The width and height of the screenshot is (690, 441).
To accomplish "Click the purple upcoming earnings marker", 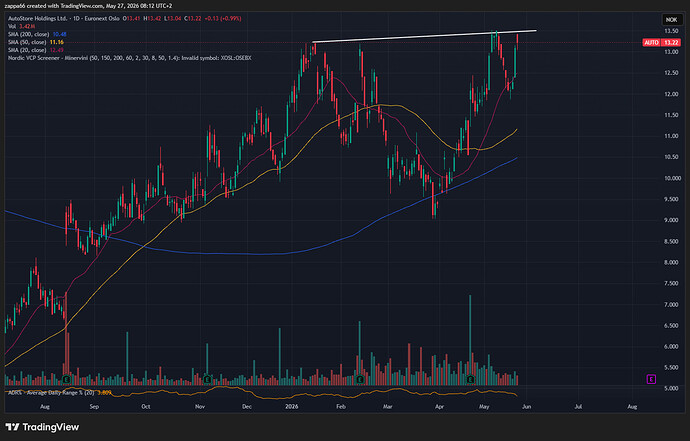I will pos(651,379).
